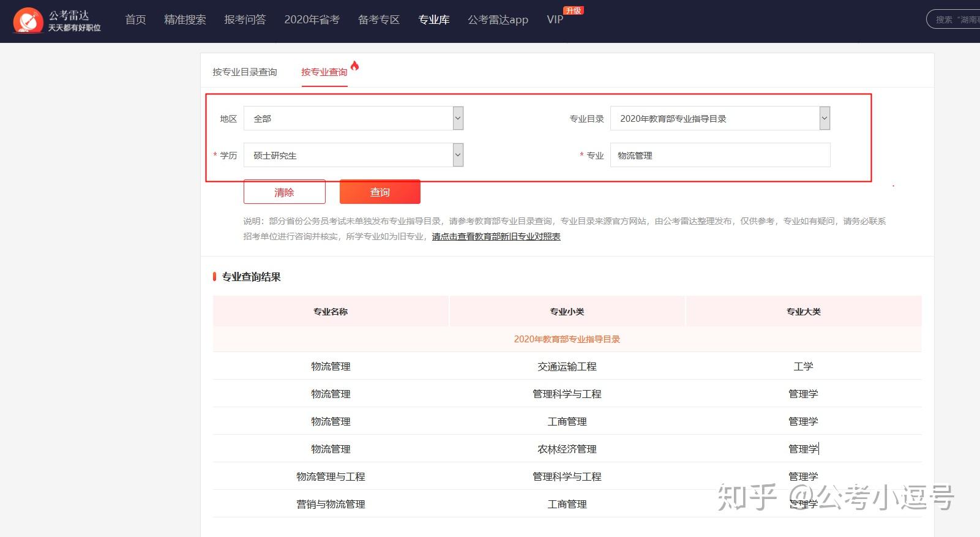
Task: Click the 专业大类 column header
Action: pyautogui.click(x=803, y=311)
